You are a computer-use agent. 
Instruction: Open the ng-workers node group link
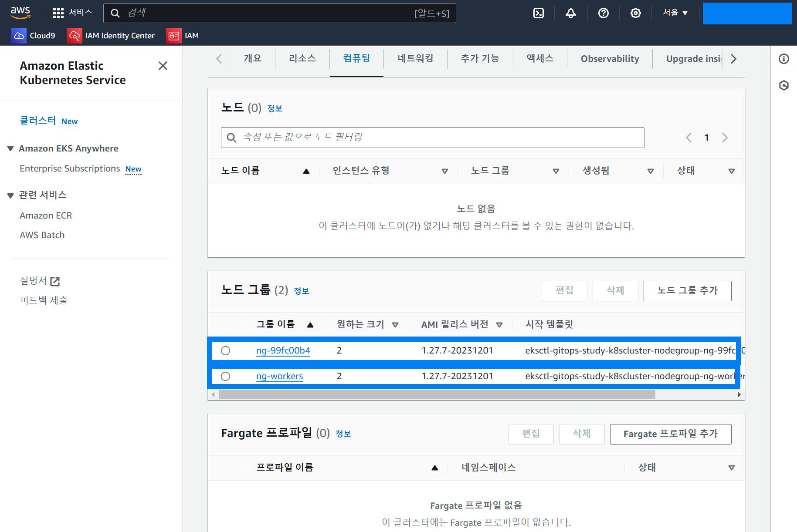(279, 377)
